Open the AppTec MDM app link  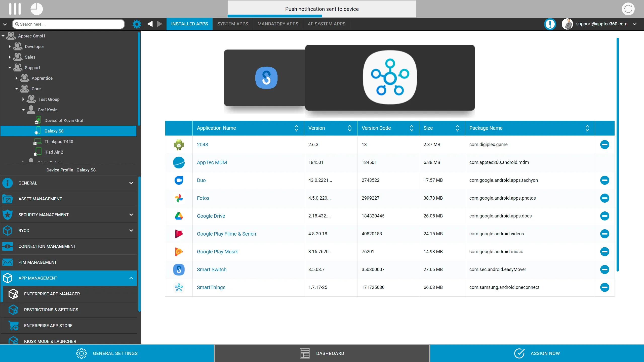point(212,162)
